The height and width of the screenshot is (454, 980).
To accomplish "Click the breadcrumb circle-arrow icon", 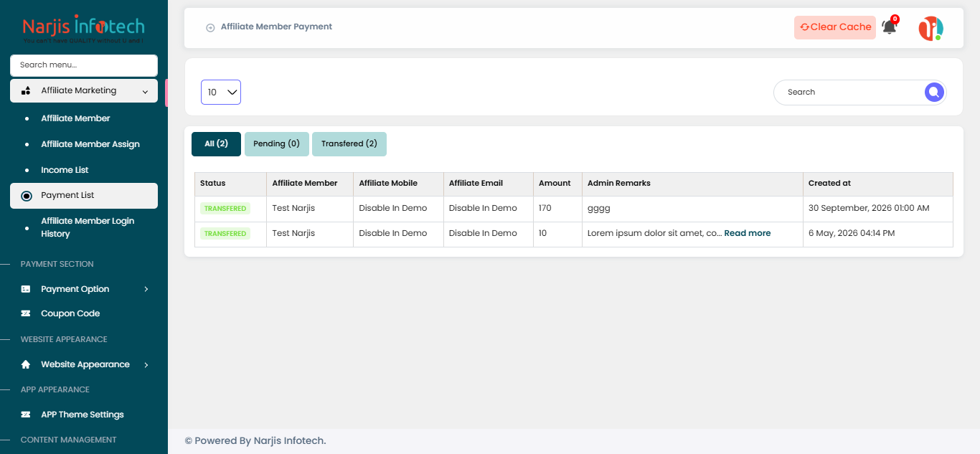I will pyautogui.click(x=210, y=28).
